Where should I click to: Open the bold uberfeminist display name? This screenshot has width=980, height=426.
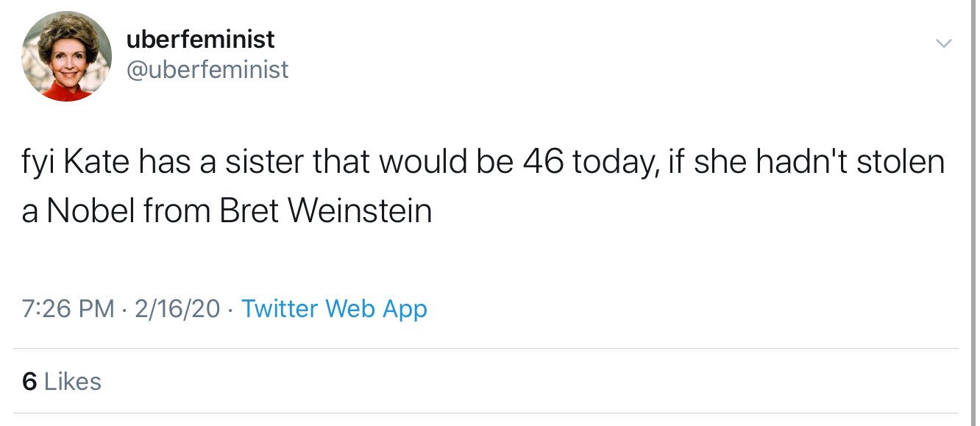(x=200, y=38)
